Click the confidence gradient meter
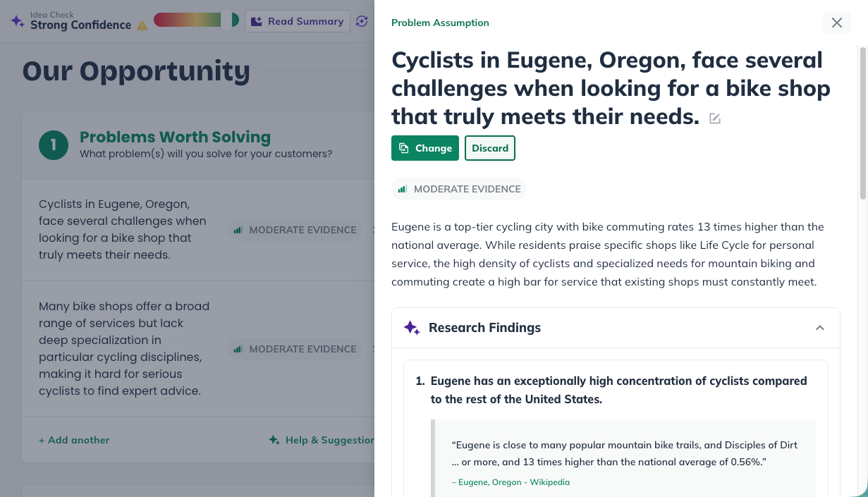The width and height of the screenshot is (868, 497). tap(196, 20)
